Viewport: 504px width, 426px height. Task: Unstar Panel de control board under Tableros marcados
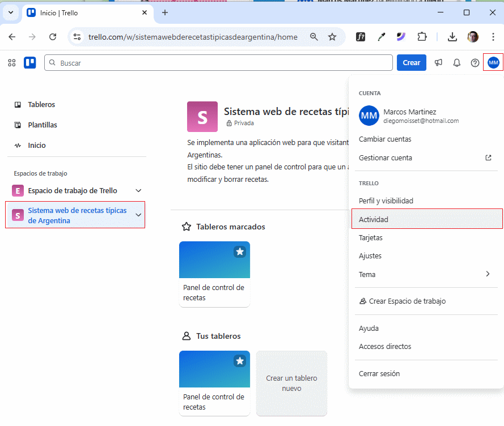click(x=240, y=252)
